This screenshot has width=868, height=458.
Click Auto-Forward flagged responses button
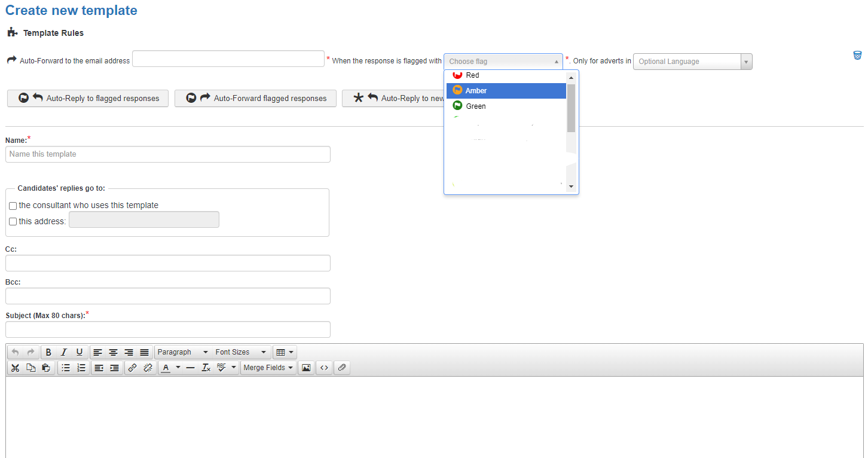(255, 99)
